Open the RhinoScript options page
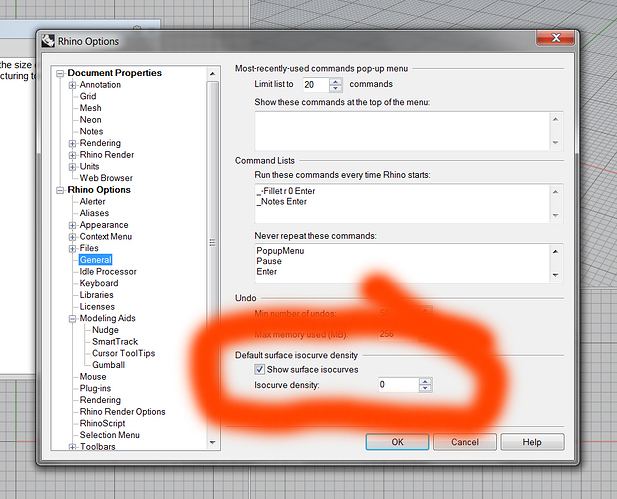 (102, 423)
